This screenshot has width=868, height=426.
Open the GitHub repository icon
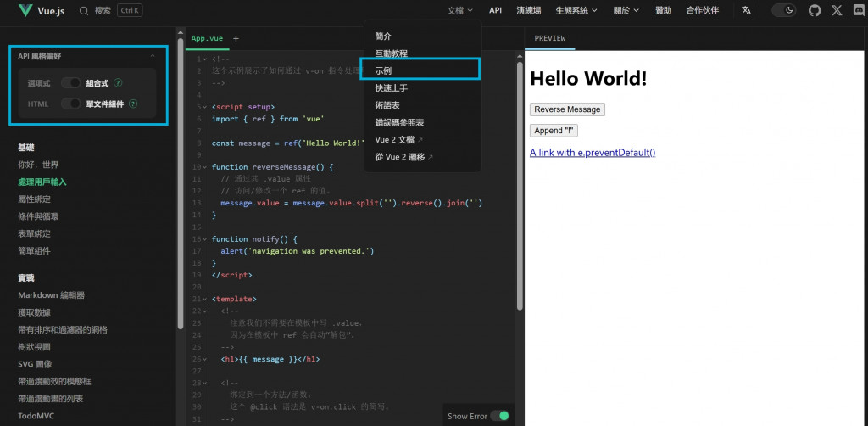815,10
